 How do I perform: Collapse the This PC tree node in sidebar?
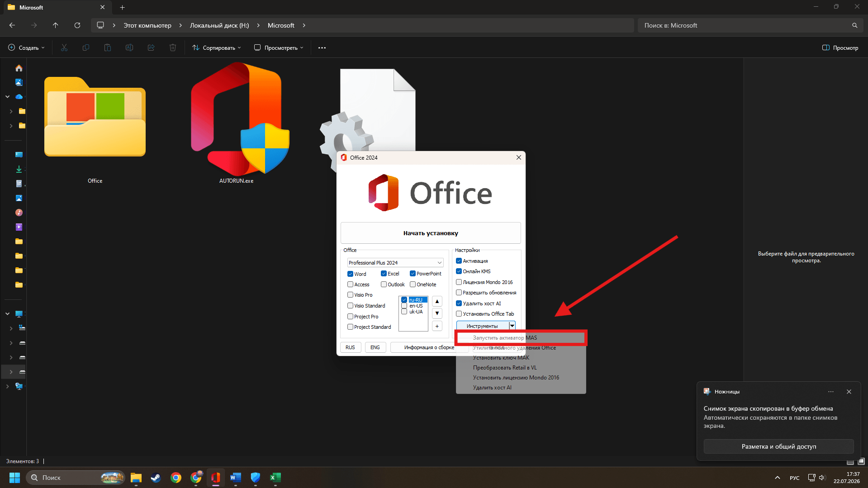[x=8, y=314]
